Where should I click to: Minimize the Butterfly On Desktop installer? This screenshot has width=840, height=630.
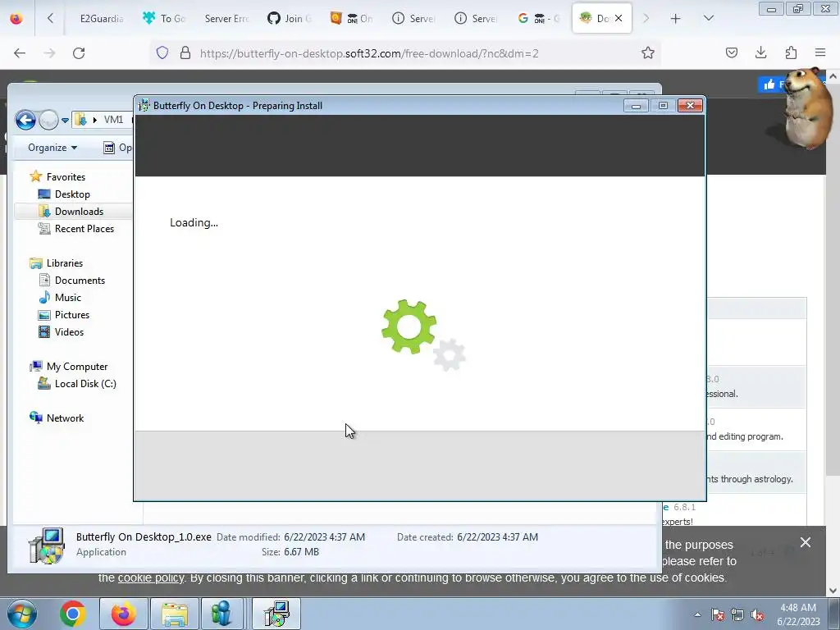636,106
